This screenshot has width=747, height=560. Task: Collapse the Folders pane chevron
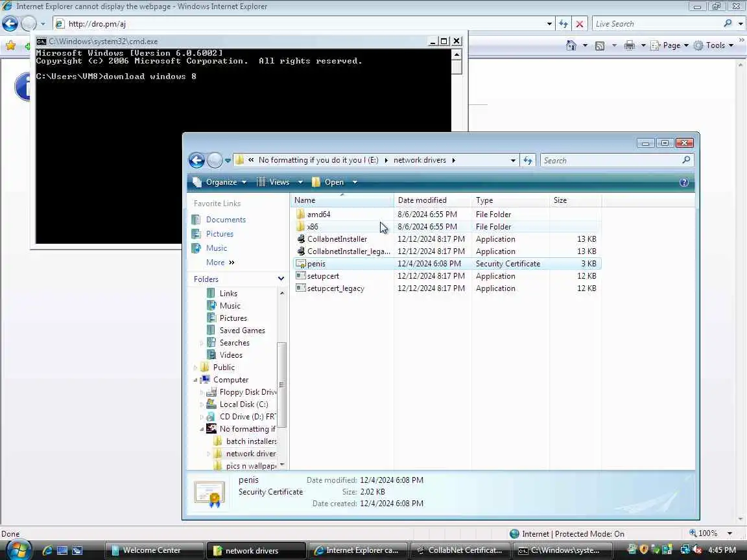281,279
